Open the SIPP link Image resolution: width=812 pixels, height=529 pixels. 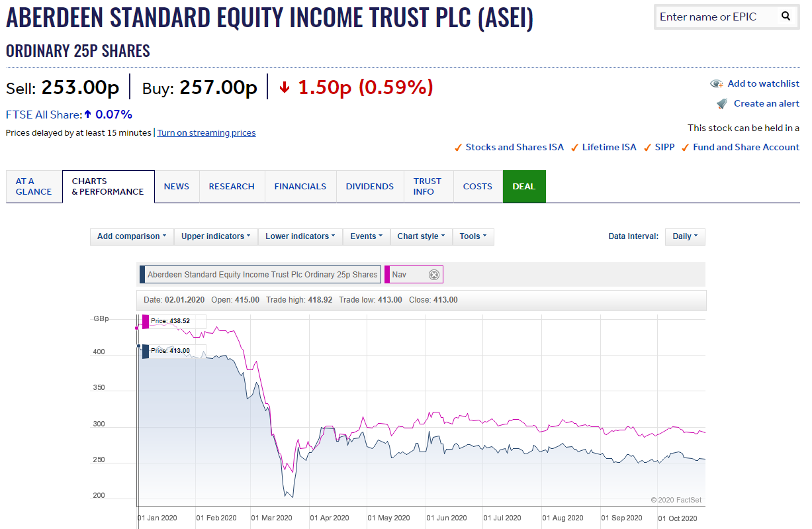[x=664, y=148]
